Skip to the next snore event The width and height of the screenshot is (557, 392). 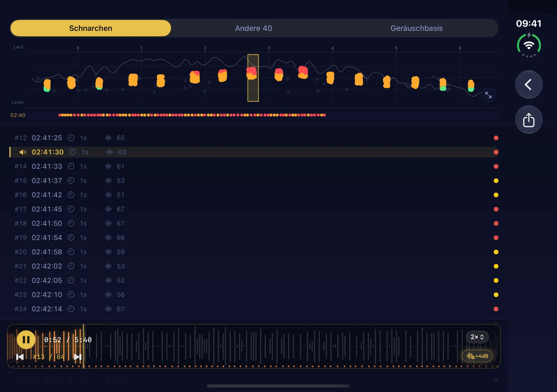[78, 357]
